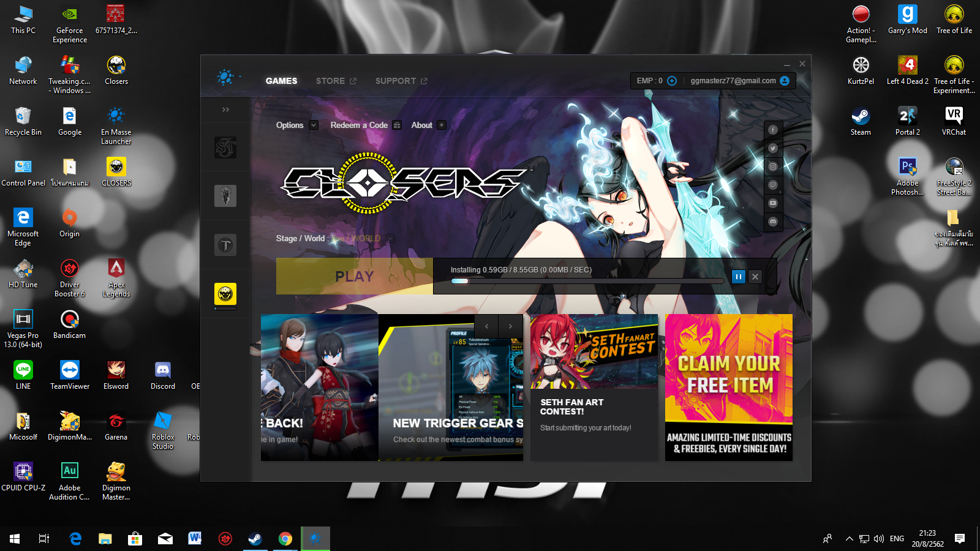This screenshot has height=551, width=980.
Task: Open the Discord desktop shortcut
Action: [163, 375]
